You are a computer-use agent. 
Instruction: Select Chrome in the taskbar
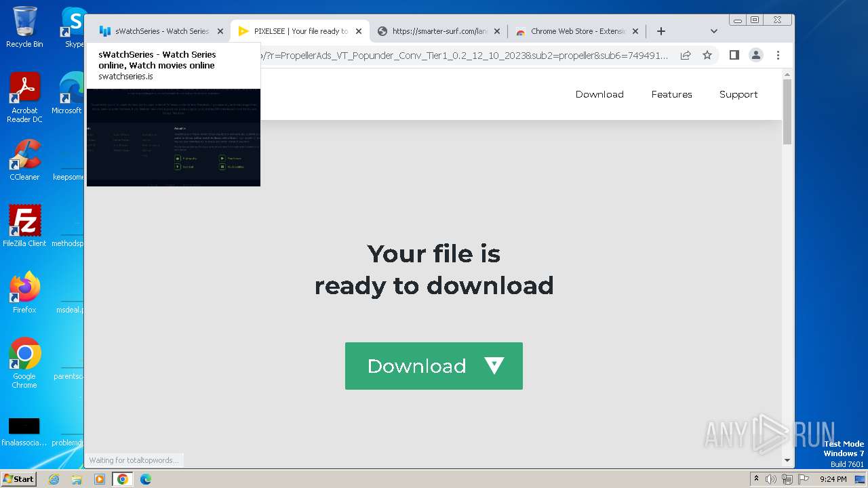click(x=123, y=479)
